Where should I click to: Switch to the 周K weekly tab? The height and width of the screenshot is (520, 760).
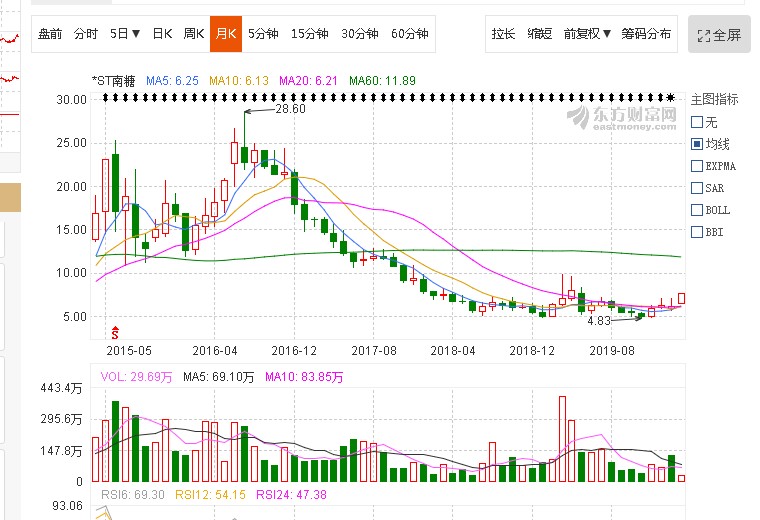pos(193,34)
